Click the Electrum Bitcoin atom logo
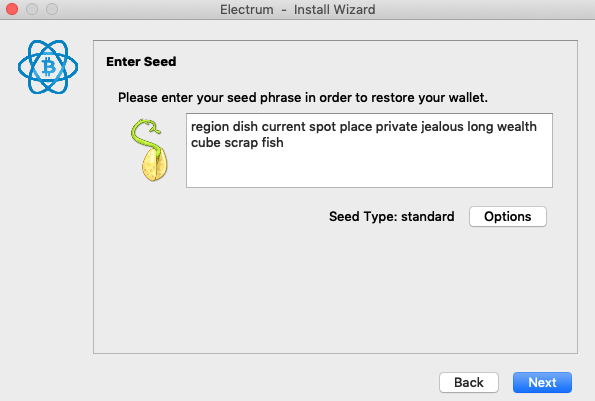This screenshot has height=401, width=595. (48, 67)
